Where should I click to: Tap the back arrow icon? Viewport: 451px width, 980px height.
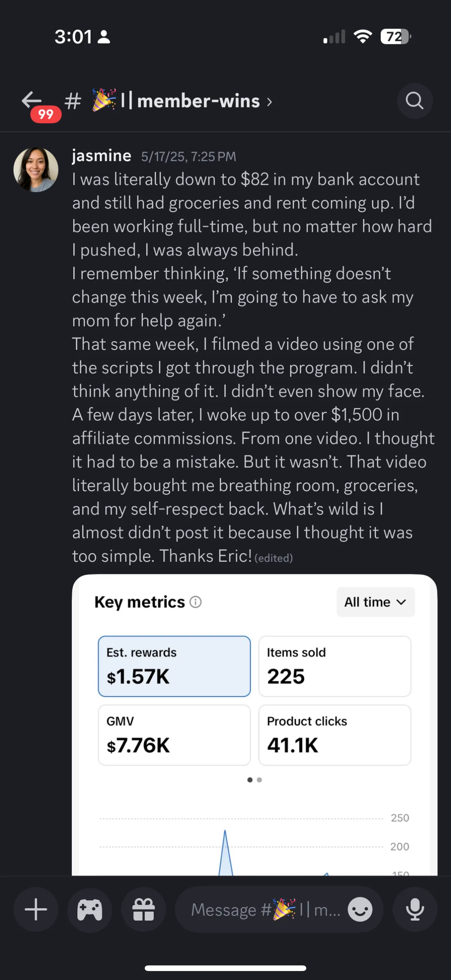point(31,100)
